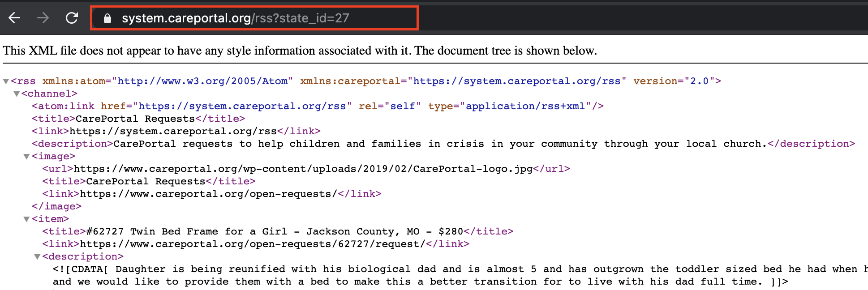Click the closing image tag
Viewport: 868px width, 290px height.
point(56,207)
